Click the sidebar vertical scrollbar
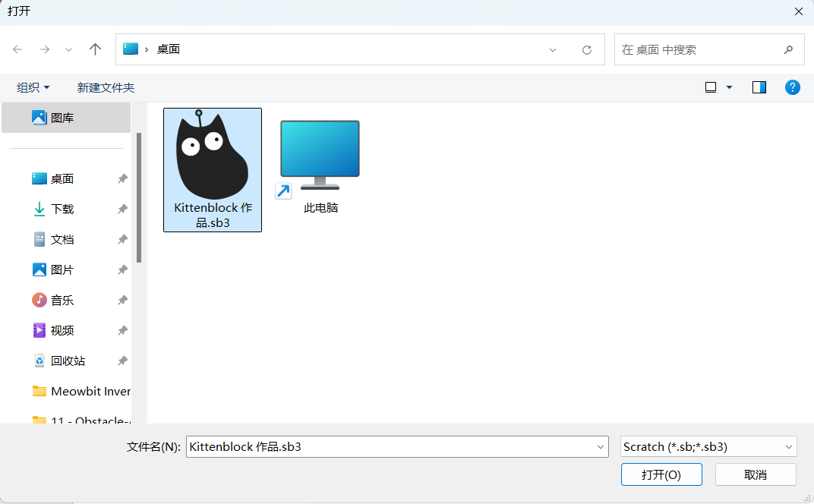The image size is (814, 504). coord(139,198)
